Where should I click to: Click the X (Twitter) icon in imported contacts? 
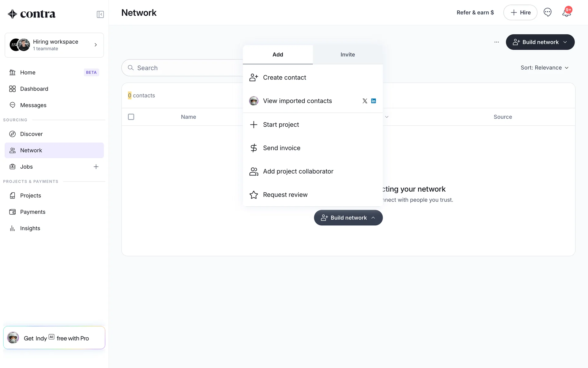pos(365,101)
